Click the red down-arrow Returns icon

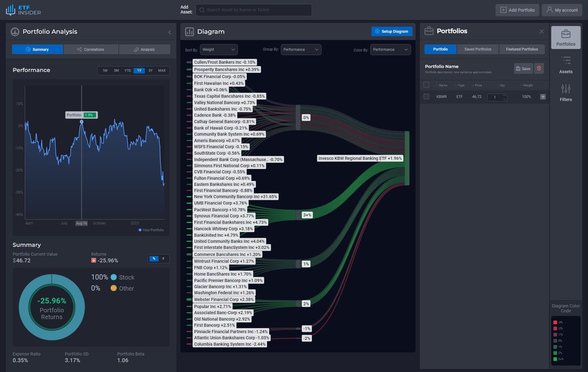(94, 260)
